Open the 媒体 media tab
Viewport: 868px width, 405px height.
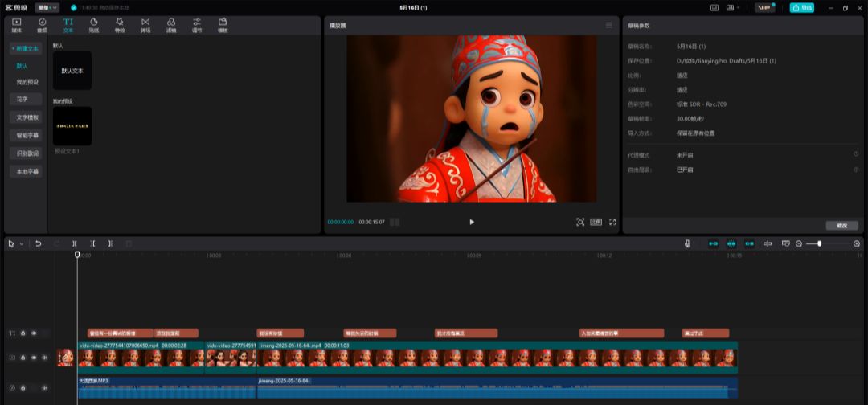pyautogui.click(x=17, y=25)
